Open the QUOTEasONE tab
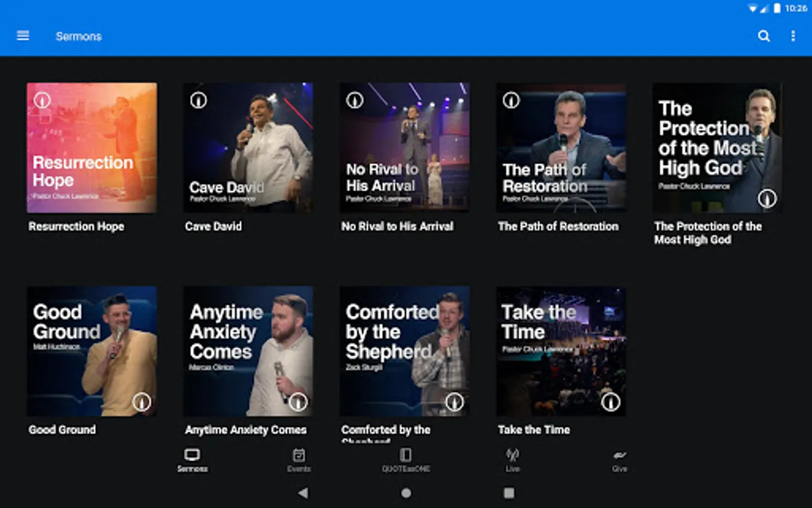Viewport: 812px width, 508px height. pos(406,460)
